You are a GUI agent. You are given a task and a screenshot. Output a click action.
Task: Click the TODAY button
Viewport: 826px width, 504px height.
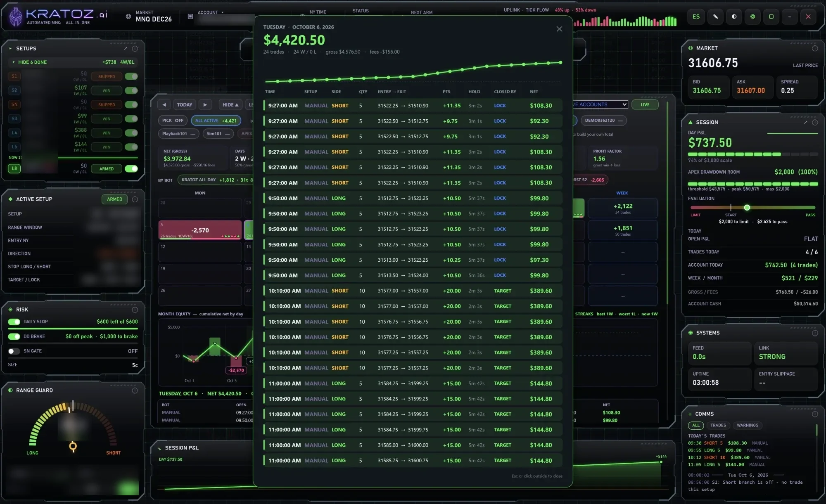(184, 105)
